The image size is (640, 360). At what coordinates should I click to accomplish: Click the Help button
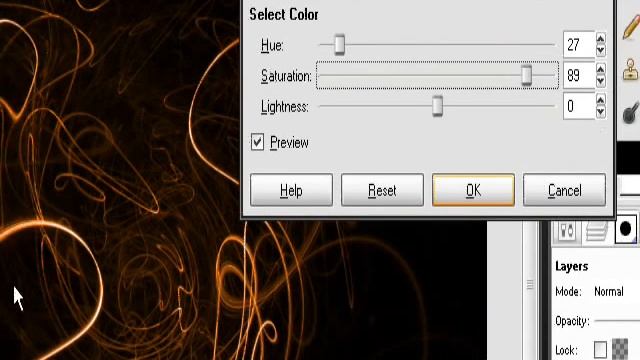pyautogui.click(x=291, y=190)
